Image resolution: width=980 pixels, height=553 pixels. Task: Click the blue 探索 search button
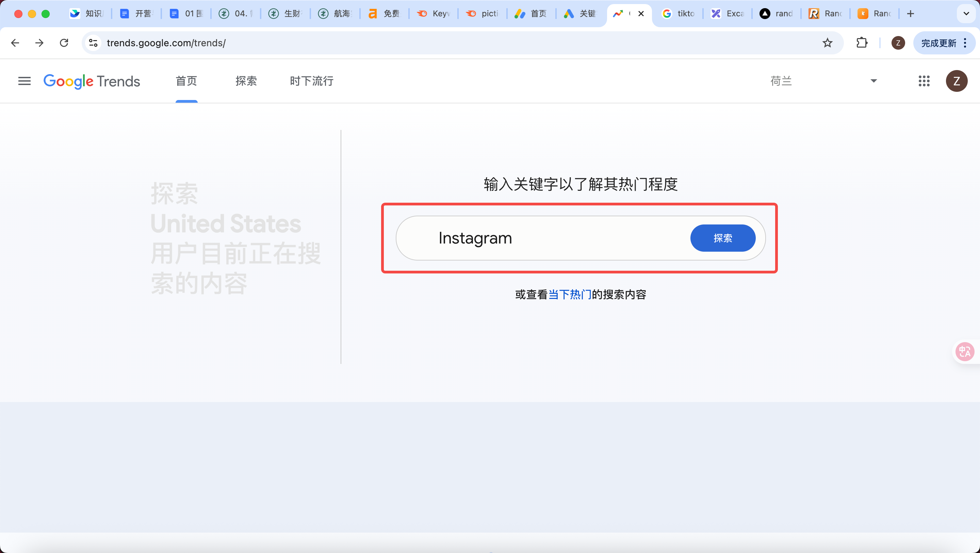coord(723,238)
